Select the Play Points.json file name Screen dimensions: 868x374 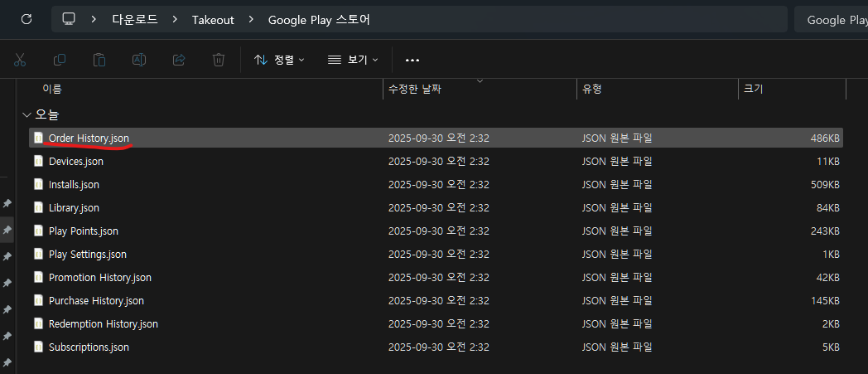pos(83,231)
